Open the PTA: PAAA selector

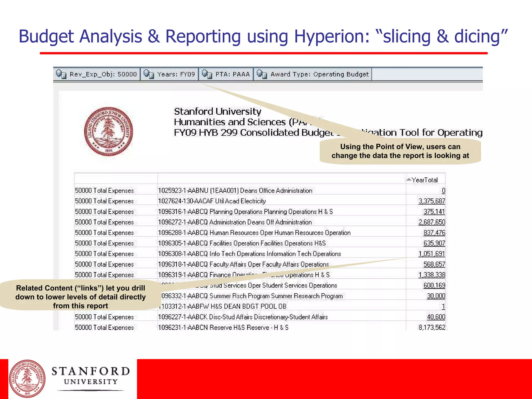click(x=226, y=75)
